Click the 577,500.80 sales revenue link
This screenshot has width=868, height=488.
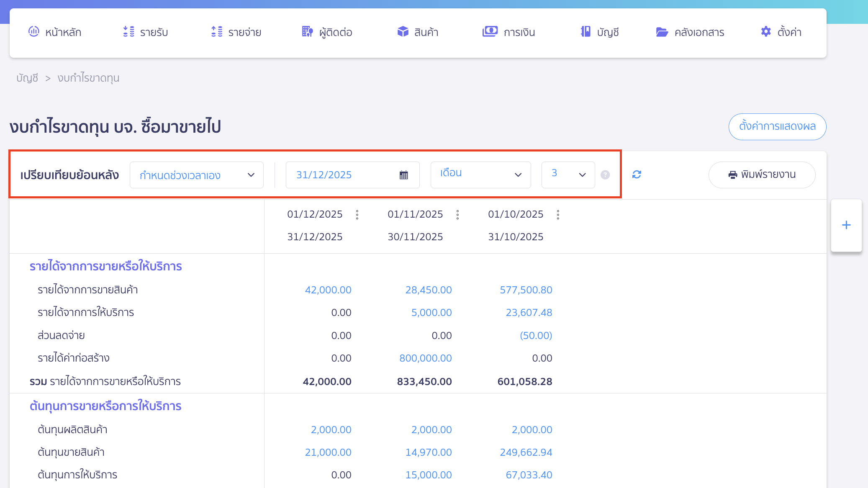526,290
